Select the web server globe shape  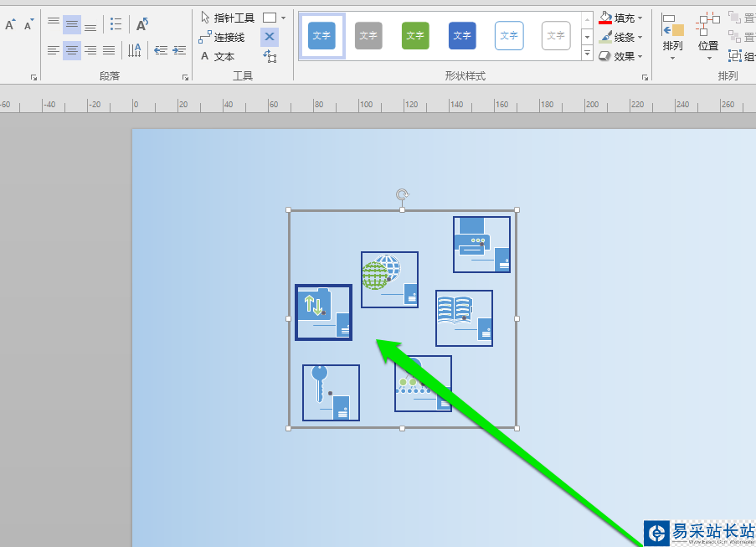click(389, 280)
